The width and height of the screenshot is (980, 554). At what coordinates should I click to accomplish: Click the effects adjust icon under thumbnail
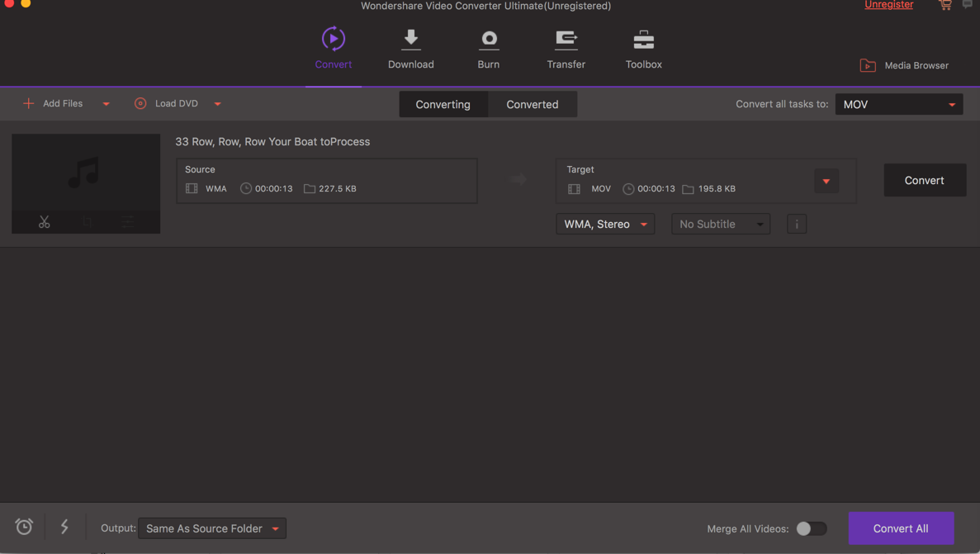[x=128, y=222]
